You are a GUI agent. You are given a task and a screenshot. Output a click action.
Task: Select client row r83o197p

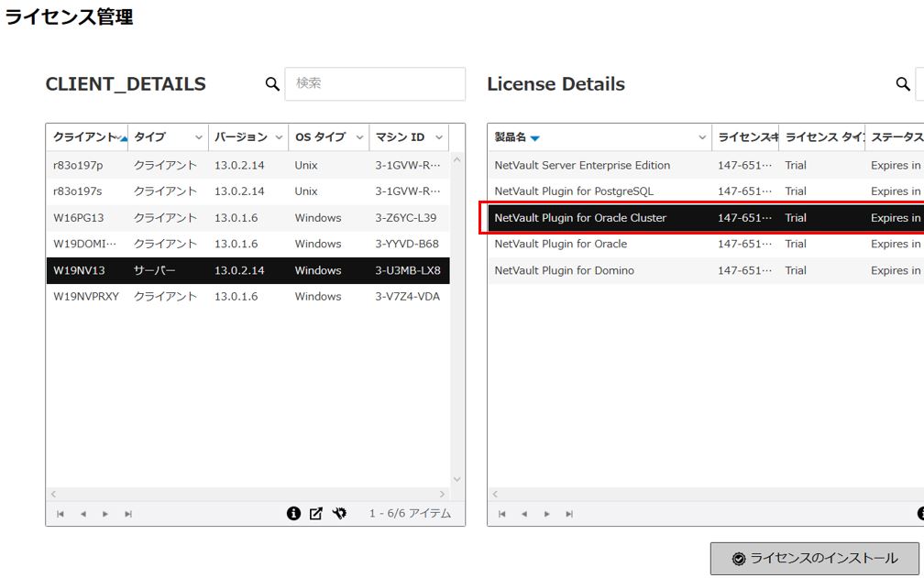click(x=247, y=166)
